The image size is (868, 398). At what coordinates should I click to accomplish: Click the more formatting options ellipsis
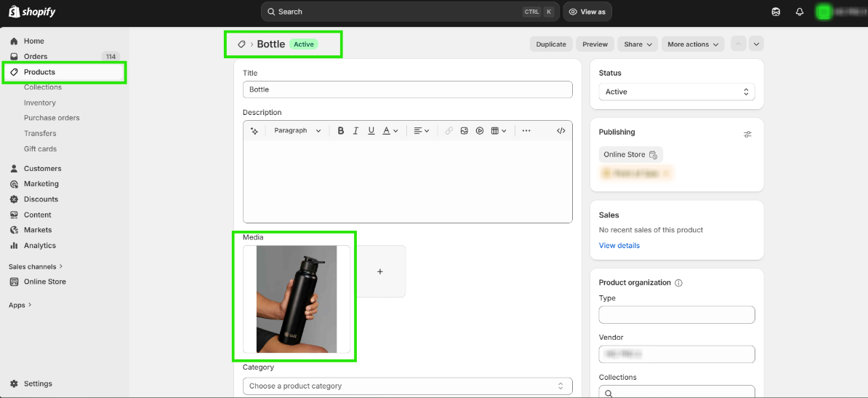click(526, 131)
